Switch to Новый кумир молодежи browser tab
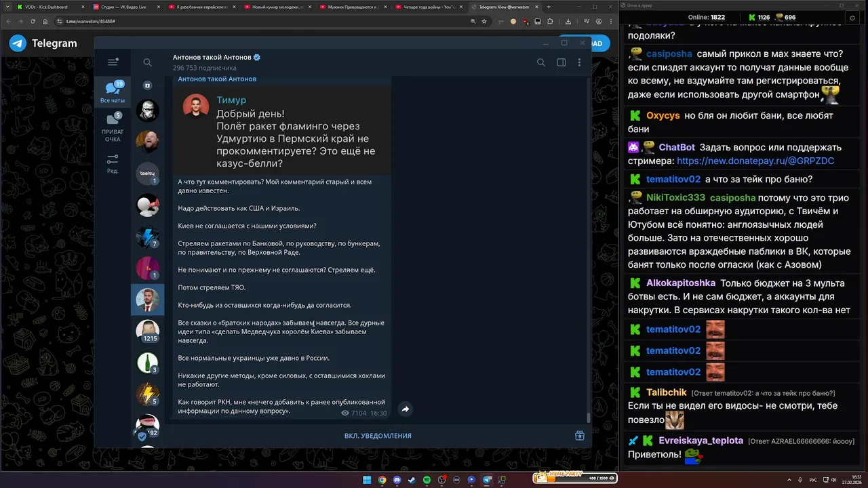Screen dimensions: 868x488 (x=278, y=7)
